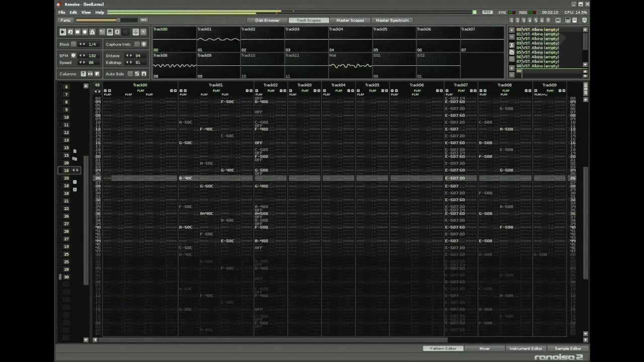
Task: Open the Instrument Editor view
Action: (526, 348)
